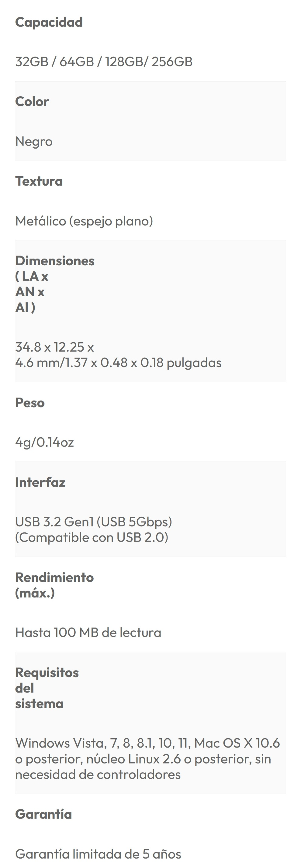Click the Compatible con USB 2.0 line
The width and height of the screenshot is (301, 868).
pos(91,537)
